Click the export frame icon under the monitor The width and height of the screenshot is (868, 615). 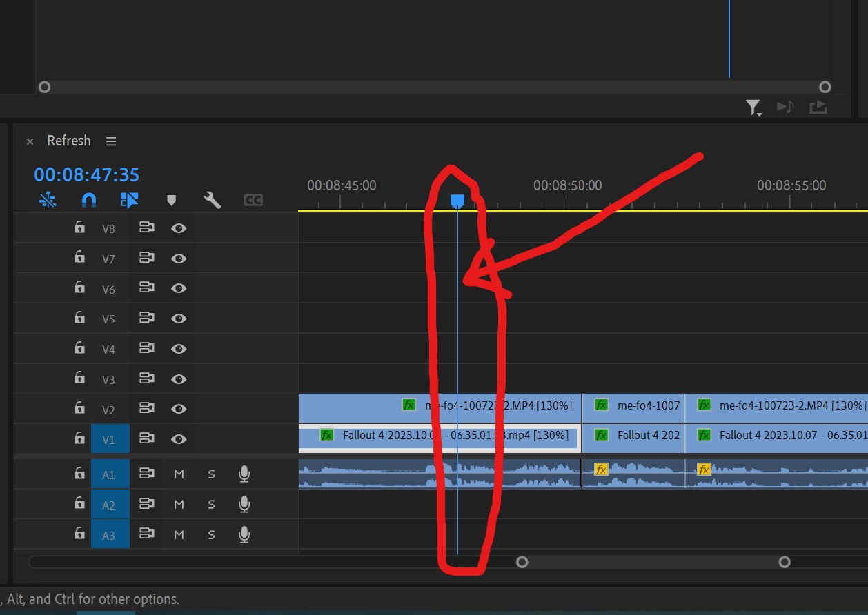pos(818,108)
